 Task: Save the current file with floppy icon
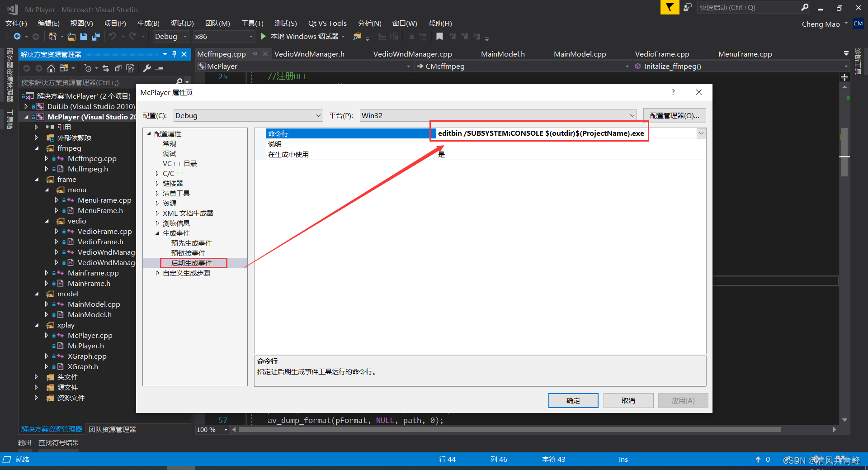(84, 37)
